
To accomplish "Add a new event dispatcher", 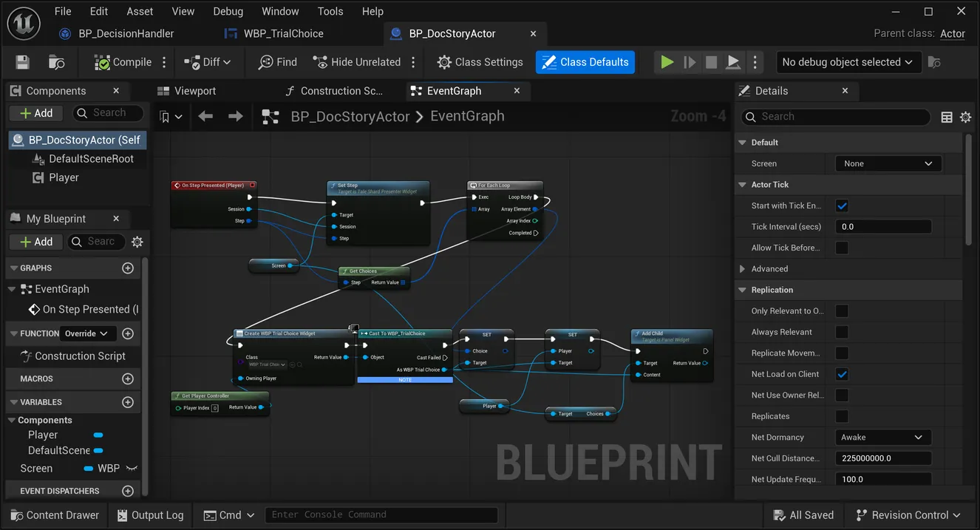I will 128,491.
